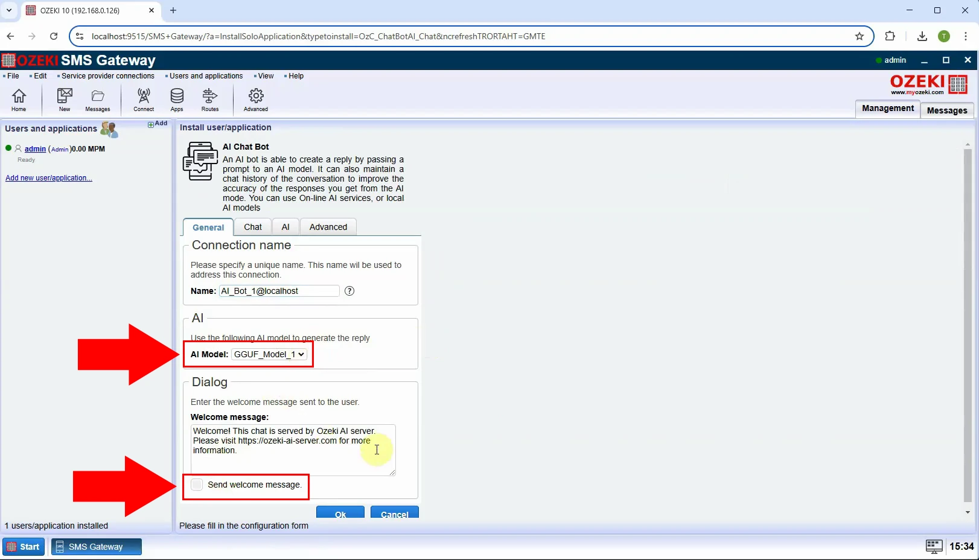Click the scrollbar up arrow
The image size is (979, 560).
968,145
